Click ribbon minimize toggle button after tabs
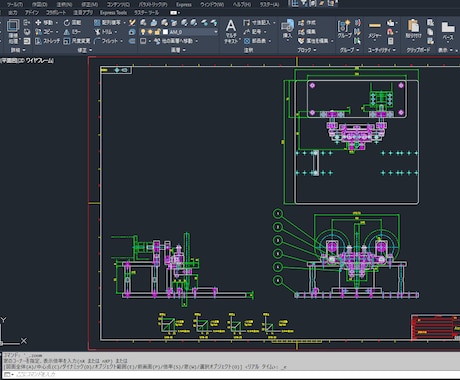This screenshot has width=460, height=380. tap(175, 13)
